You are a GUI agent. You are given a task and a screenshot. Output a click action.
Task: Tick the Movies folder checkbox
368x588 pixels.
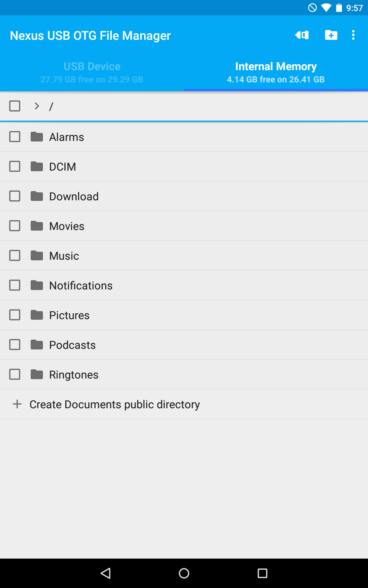pos(15,226)
